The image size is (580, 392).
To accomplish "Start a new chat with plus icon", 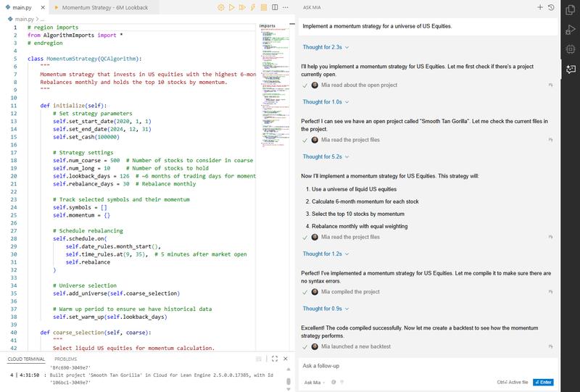I will [x=540, y=7].
